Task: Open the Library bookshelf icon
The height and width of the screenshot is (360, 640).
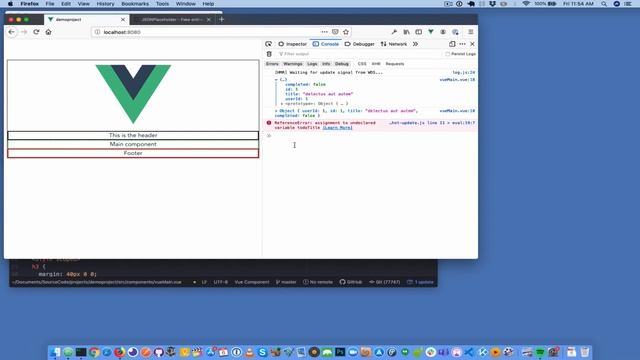Action: (407, 32)
